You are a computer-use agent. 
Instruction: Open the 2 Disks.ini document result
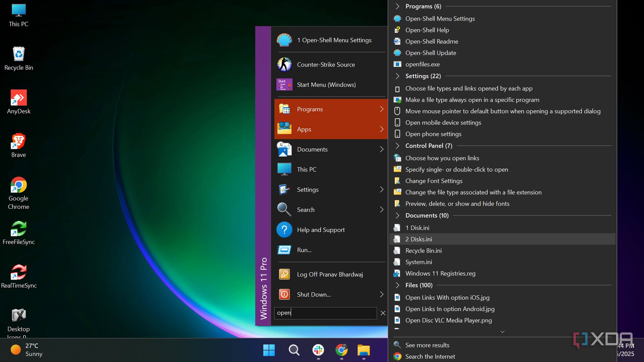pos(419,239)
